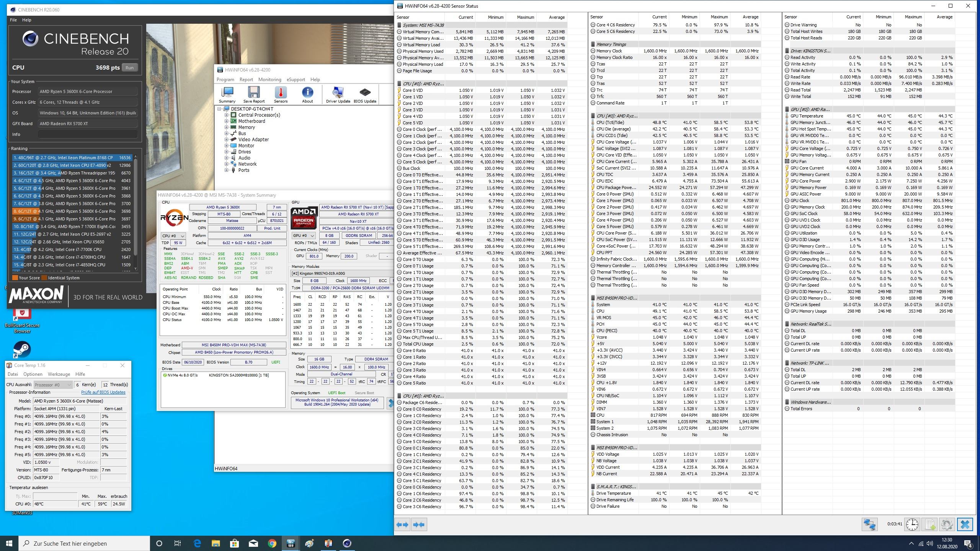The height and width of the screenshot is (551, 980).
Task: Open Cinebench Help menu
Action: tap(27, 20)
